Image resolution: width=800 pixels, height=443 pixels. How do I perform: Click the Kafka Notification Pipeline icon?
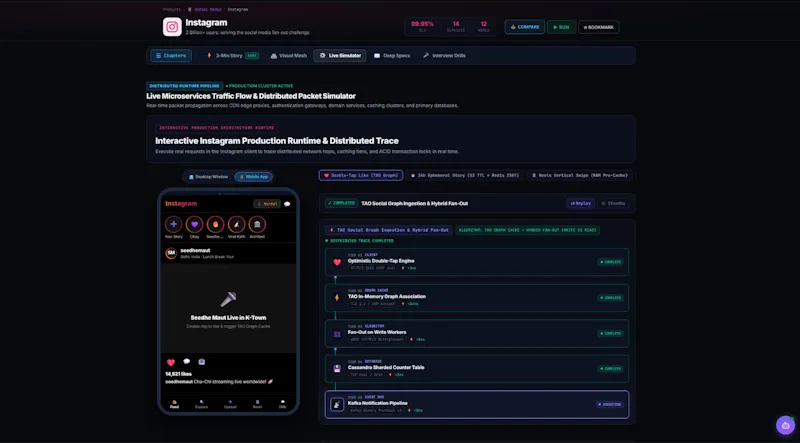337,405
